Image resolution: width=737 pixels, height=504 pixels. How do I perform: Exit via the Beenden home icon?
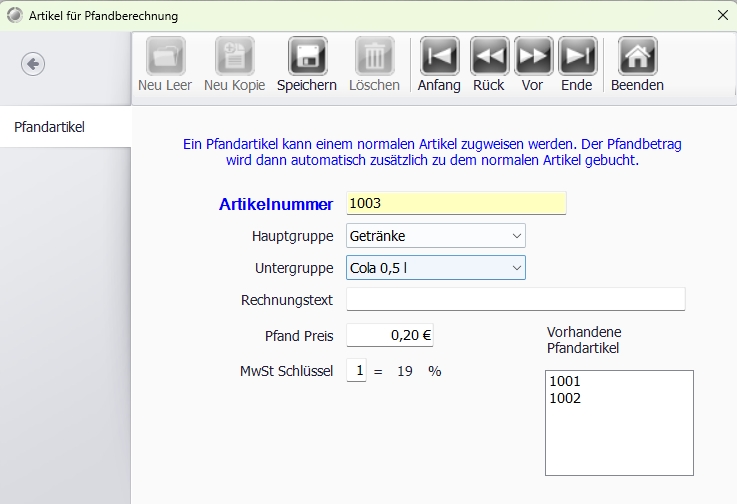[x=637, y=56]
